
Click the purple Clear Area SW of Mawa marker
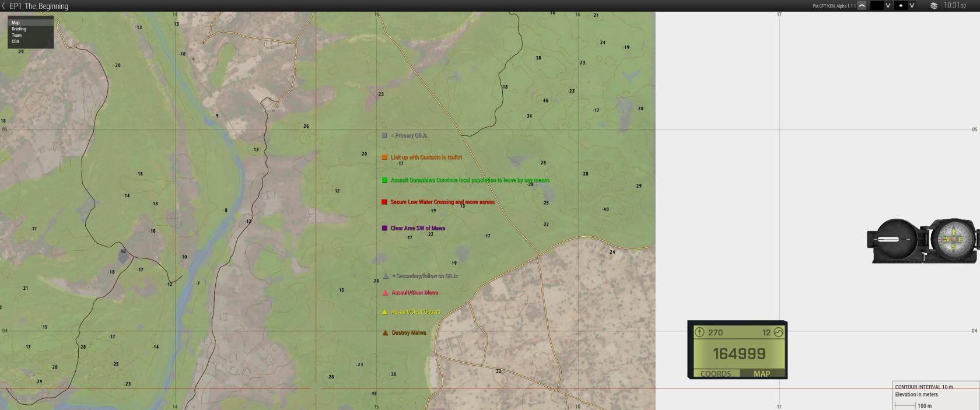point(384,228)
